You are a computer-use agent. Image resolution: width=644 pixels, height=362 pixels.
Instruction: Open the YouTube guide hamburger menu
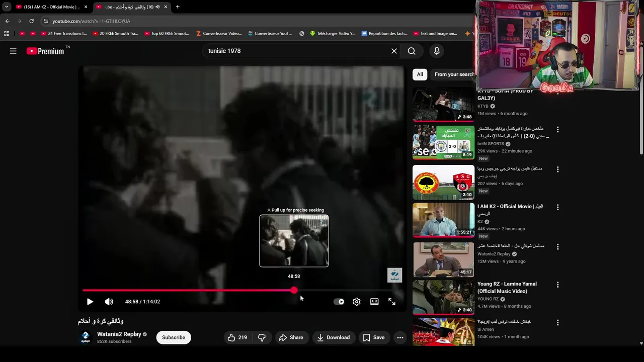point(13,51)
